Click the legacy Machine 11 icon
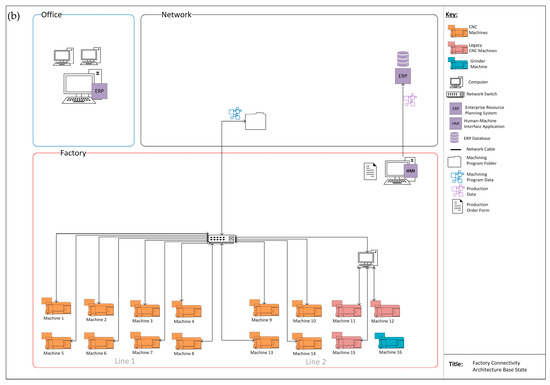 347,309
